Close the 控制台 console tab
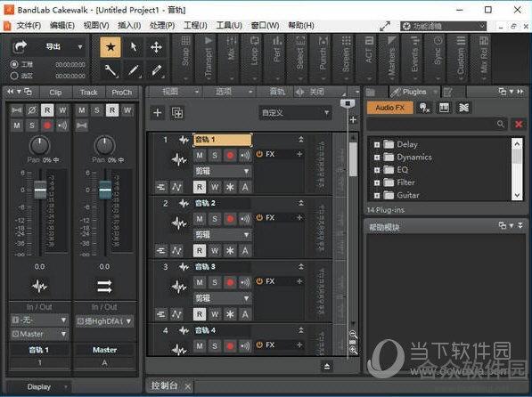532x397 pixels. 188,386
